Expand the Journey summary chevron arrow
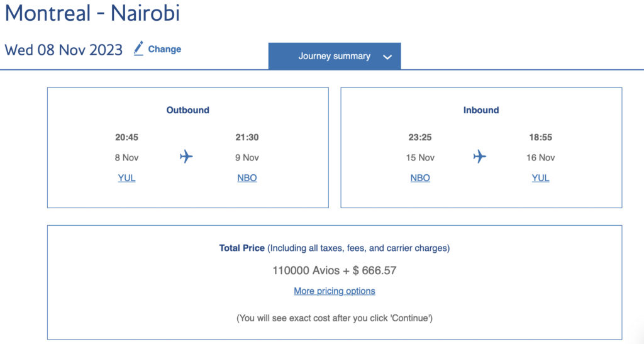 [x=387, y=57]
